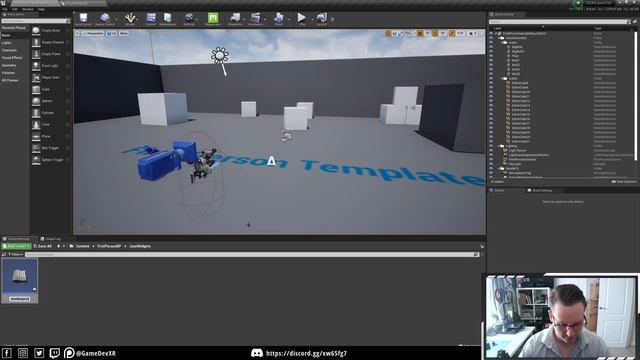Viewport: 640px width, 360px height.
Task: Open the Content toolbar button
Action: pos(151,19)
